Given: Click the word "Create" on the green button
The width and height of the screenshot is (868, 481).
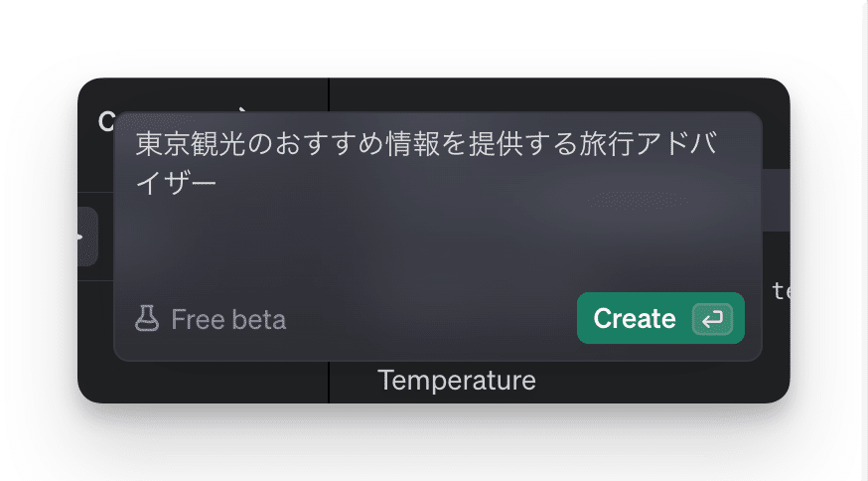Looking at the screenshot, I should pos(635,319).
